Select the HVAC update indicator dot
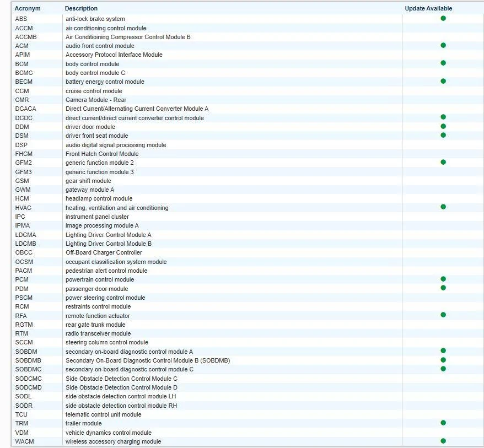484x448 pixels. pos(443,207)
